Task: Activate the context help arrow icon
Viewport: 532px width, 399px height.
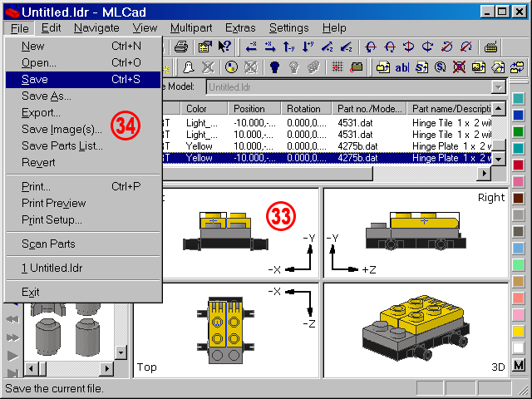Action: click(x=224, y=47)
